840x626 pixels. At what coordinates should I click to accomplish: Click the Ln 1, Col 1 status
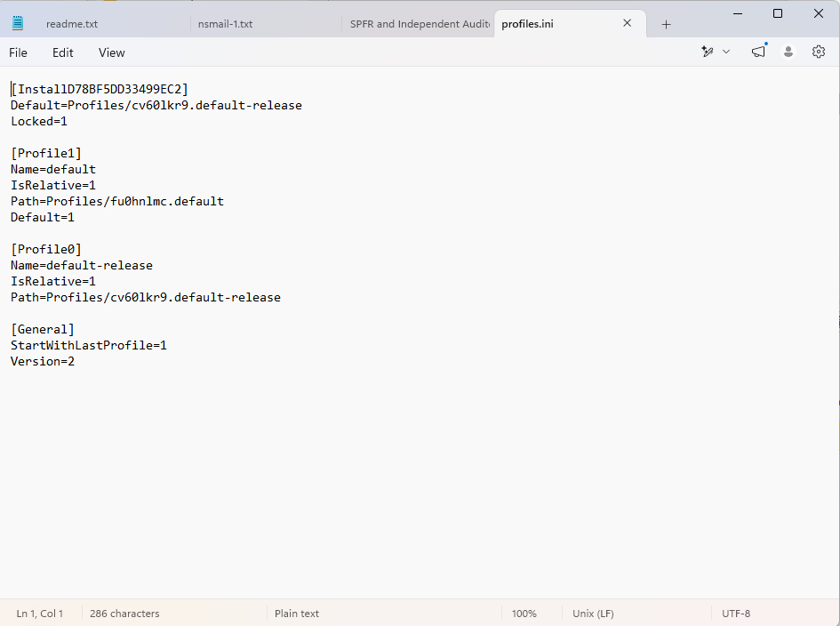point(40,614)
